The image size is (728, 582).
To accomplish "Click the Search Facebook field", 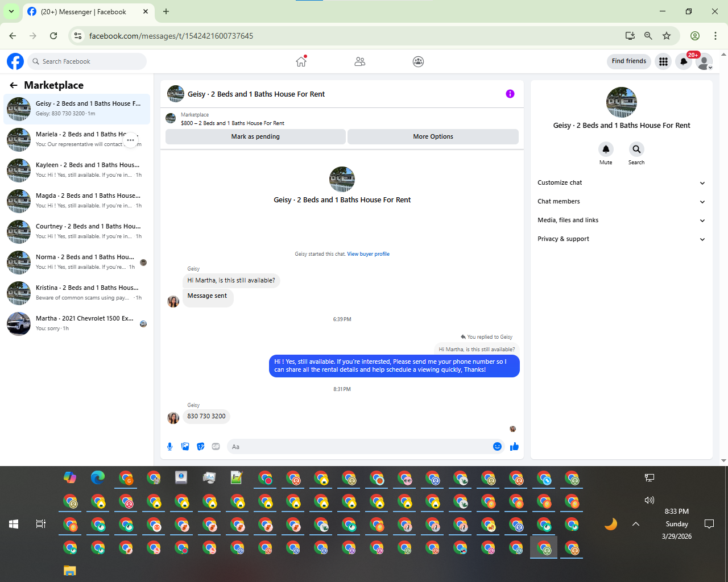I will (86, 61).
